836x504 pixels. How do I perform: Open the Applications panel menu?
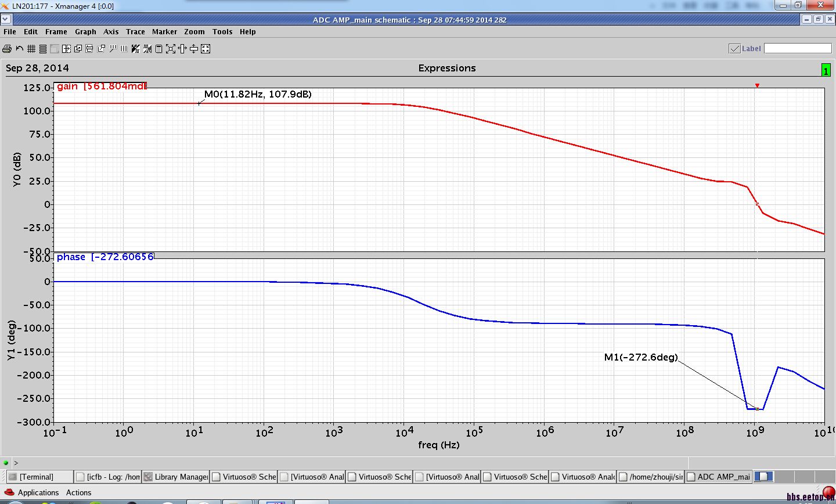38,492
